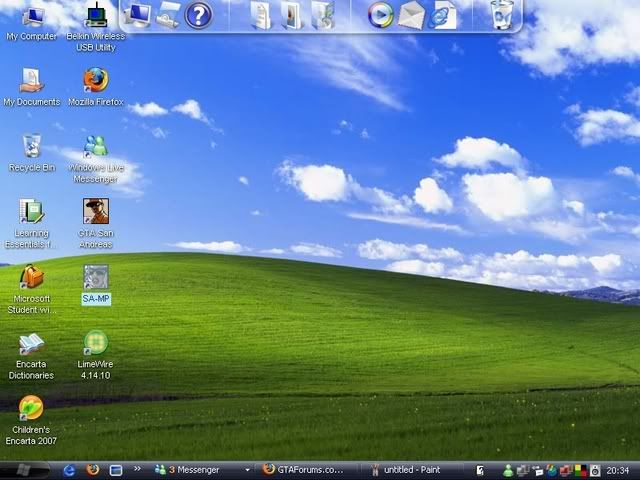This screenshot has width=640, height=480.
Task: Click the Show Desktop quick launch icon
Action: pos(116,471)
